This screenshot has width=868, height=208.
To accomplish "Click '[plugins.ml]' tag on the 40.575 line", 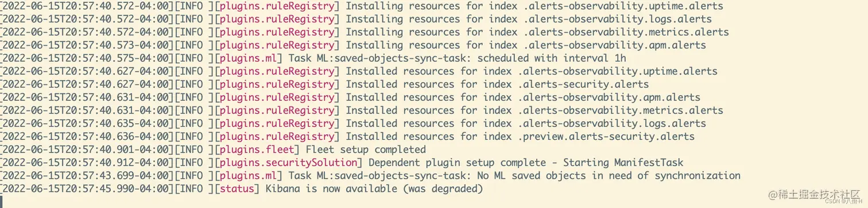I will tap(249, 58).
